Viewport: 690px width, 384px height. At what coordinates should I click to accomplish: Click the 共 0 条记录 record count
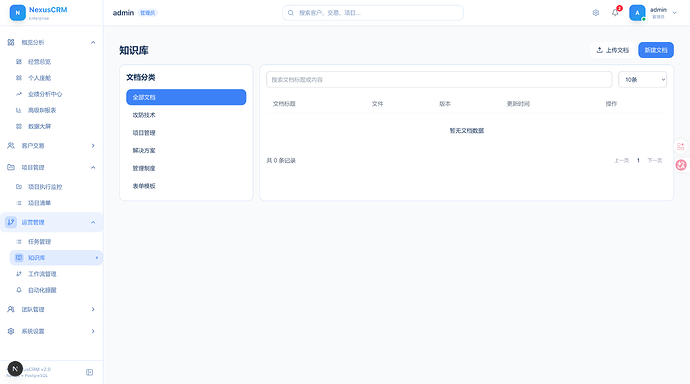tap(281, 161)
